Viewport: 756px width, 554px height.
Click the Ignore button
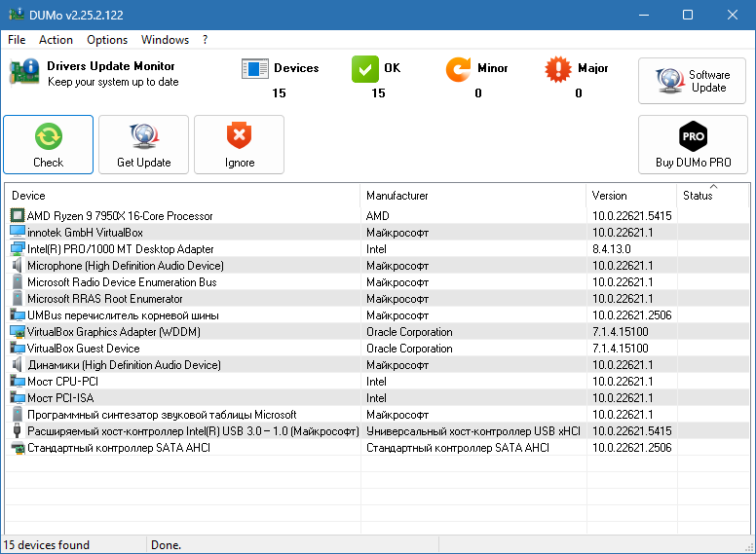(239, 144)
